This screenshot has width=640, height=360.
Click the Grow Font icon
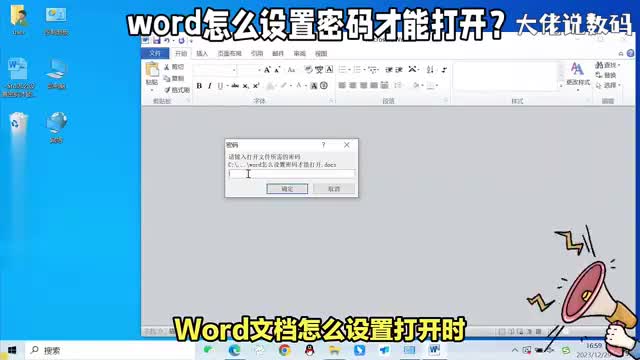267,70
